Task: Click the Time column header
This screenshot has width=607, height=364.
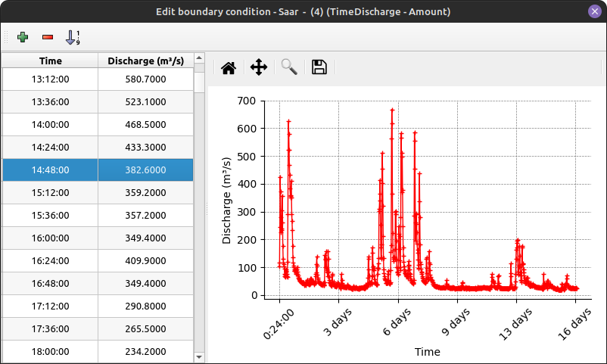Action: click(50, 61)
